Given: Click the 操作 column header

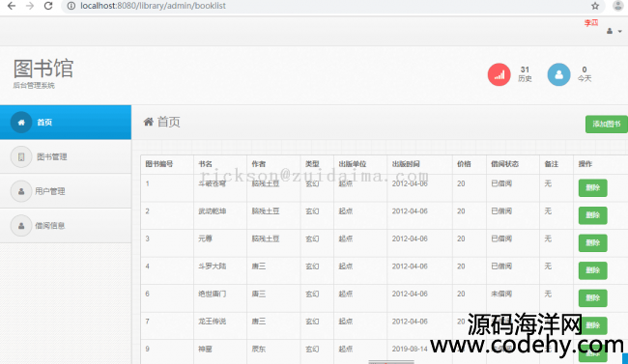Looking at the screenshot, I should pyautogui.click(x=585, y=164).
